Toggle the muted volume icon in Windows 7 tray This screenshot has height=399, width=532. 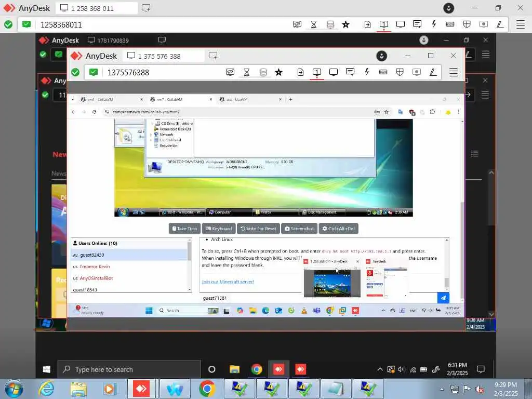pos(480,389)
